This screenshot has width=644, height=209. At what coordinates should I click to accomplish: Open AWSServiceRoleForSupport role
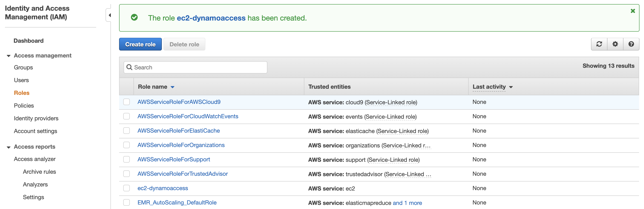point(174,160)
